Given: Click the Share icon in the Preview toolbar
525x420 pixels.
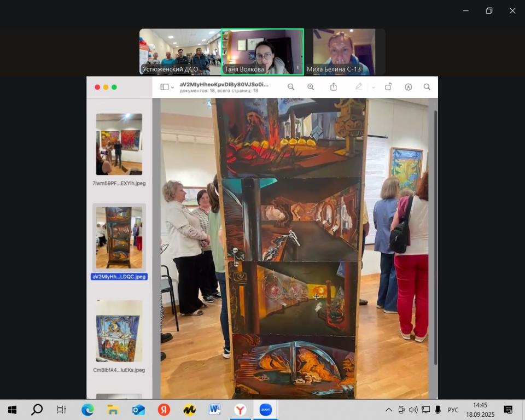Looking at the screenshot, I should (334, 87).
